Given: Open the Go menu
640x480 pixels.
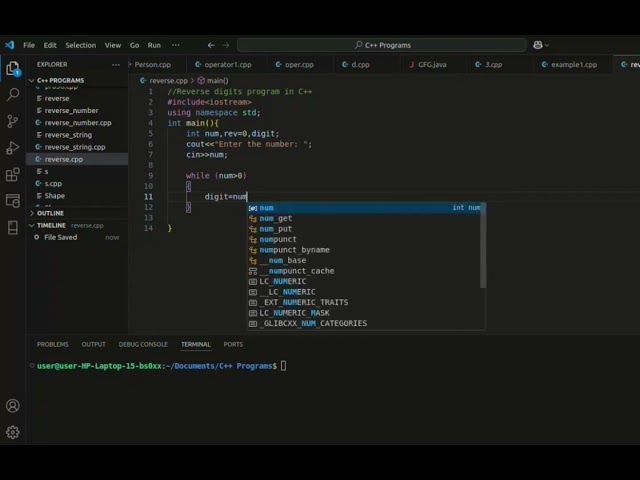Looking at the screenshot, I should click(134, 45).
